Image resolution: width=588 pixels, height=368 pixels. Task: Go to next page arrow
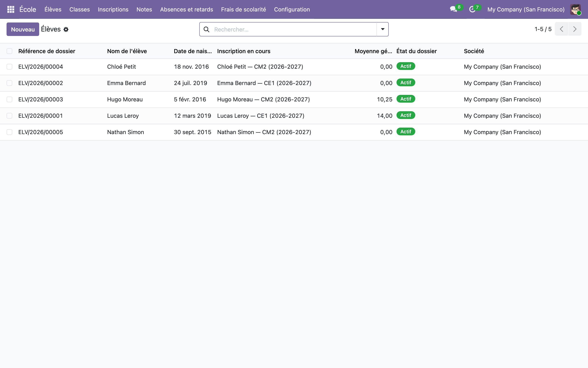(575, 29)
